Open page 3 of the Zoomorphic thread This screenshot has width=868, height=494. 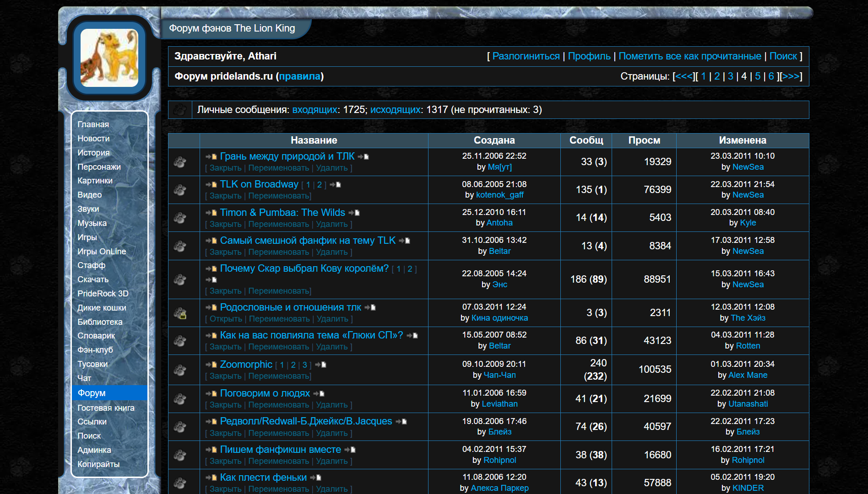coord(304,365)
